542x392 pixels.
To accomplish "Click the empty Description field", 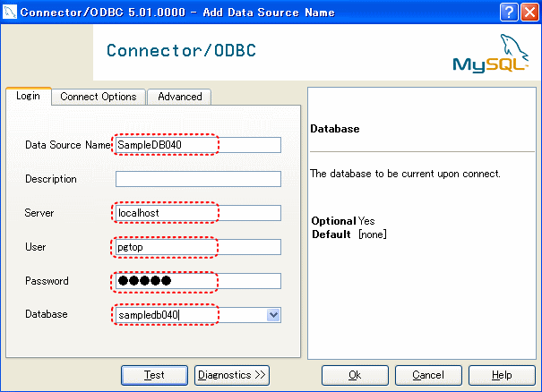I will [198, 179].
